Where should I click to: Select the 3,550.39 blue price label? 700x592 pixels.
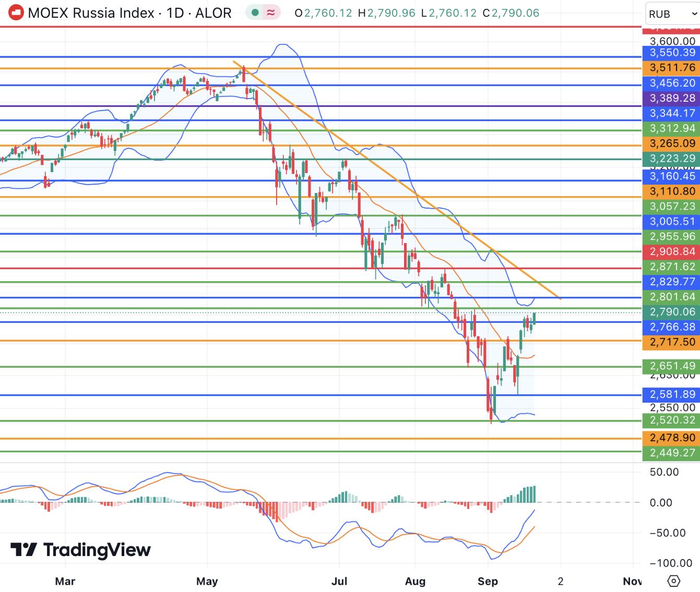point(671,53)
